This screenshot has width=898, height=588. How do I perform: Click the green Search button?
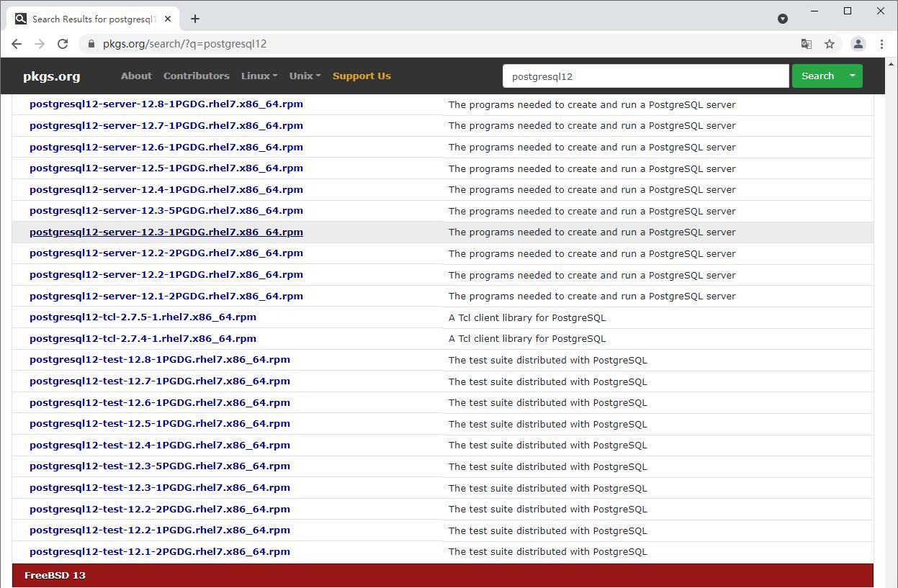coord(817,76)
